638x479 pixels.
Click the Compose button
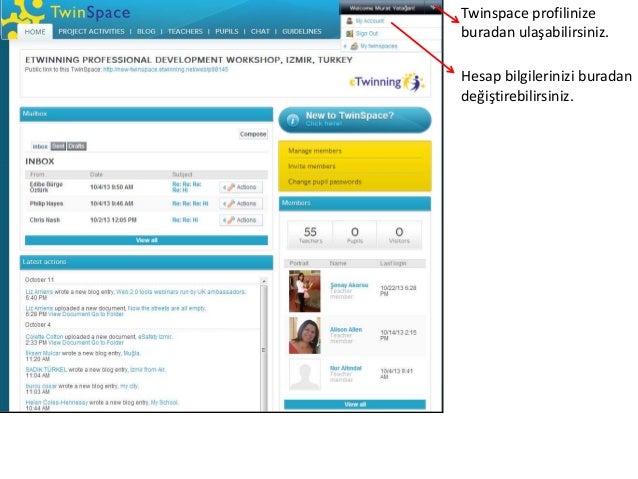tap(253, 134)
